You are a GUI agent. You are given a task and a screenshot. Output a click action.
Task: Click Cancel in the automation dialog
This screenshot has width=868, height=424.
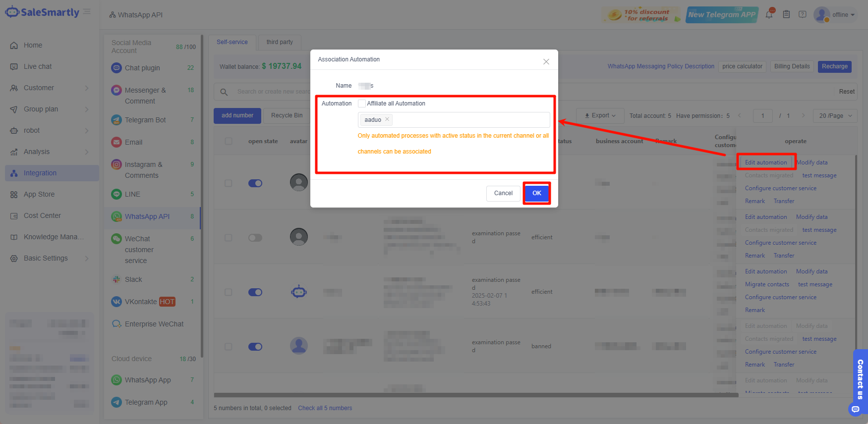click(x=503, y=193)
